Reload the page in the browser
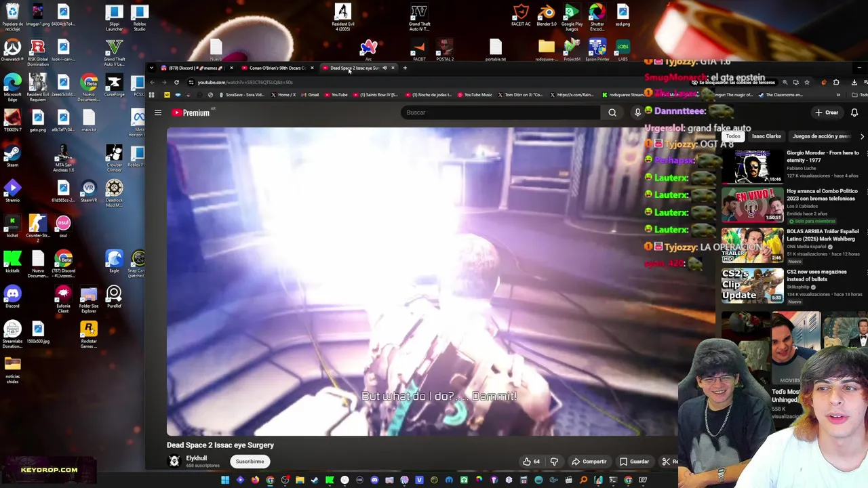This screenshot has width=868, height=488. 176,82
